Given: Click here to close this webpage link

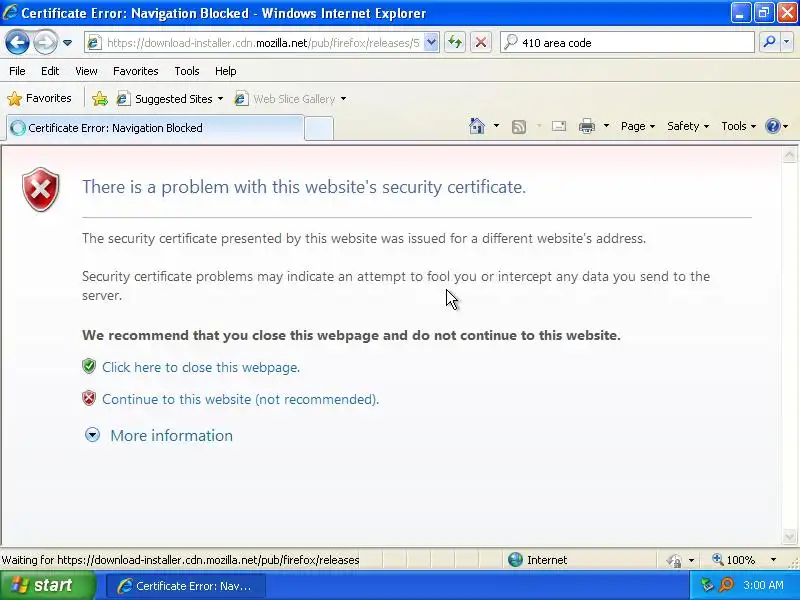Looking at the screenshot, I should coord(201,367).
